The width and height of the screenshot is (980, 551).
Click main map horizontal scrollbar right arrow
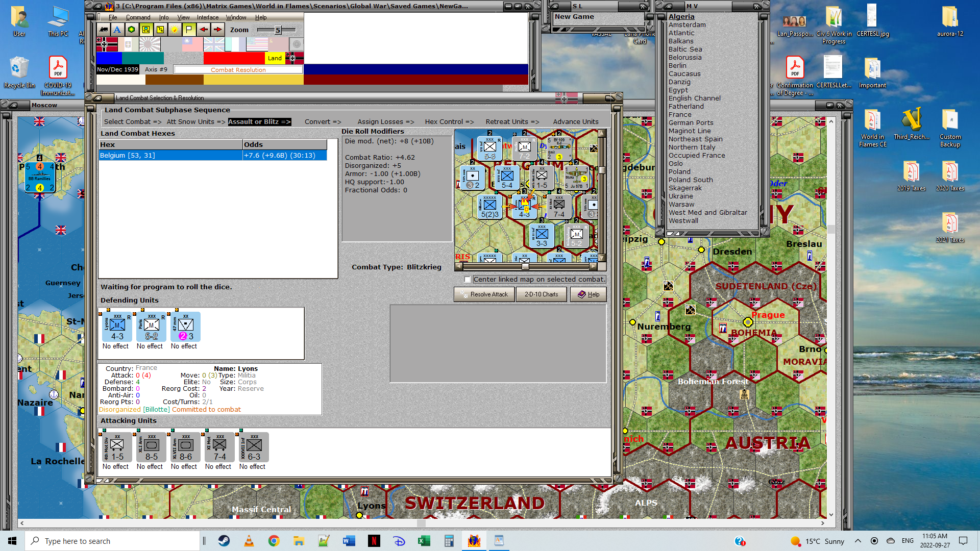point(823,523)
